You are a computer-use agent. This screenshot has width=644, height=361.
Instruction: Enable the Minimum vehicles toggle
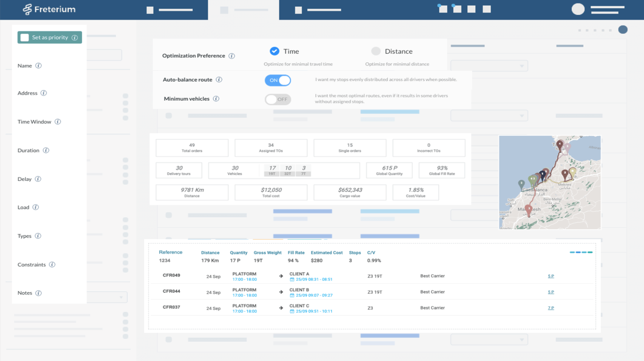(x=278, y=99)
